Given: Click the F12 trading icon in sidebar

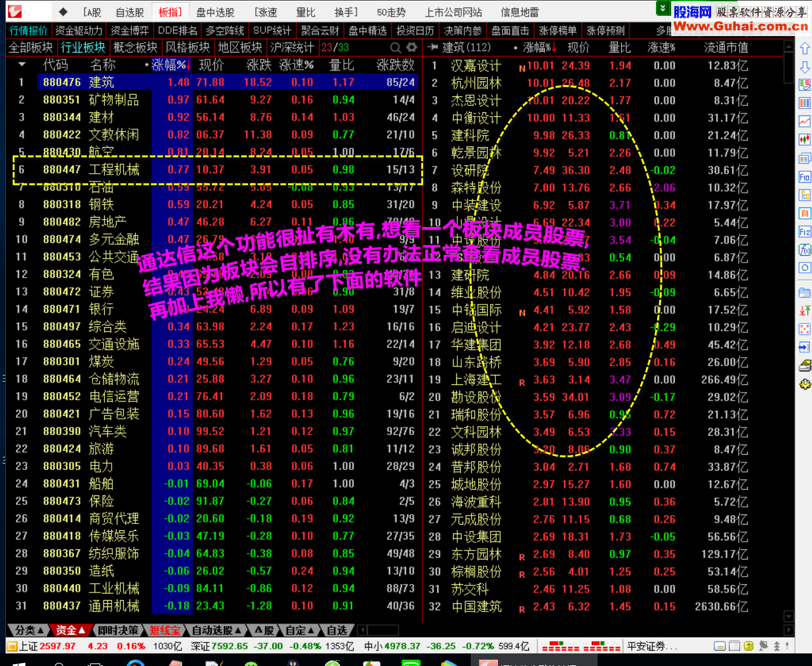Looking at the screenshot, I should (x=804, y=232).
